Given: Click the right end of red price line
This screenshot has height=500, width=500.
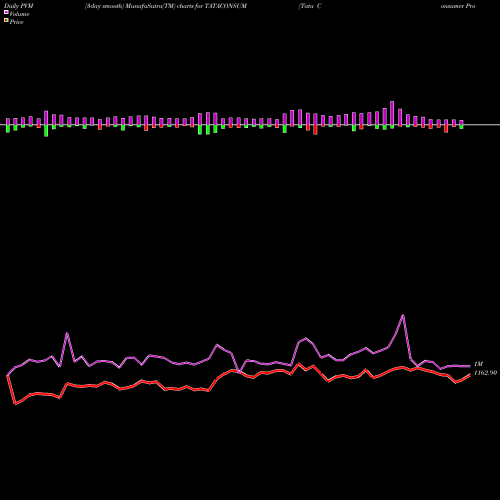Looking at the screenshot, I should pyautogui.click(x=470, y=374).
